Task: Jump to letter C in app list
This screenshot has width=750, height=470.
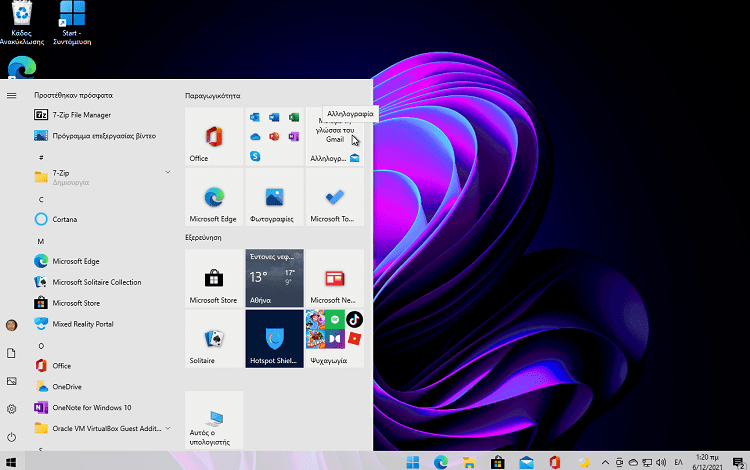Action: pos(41,199)
